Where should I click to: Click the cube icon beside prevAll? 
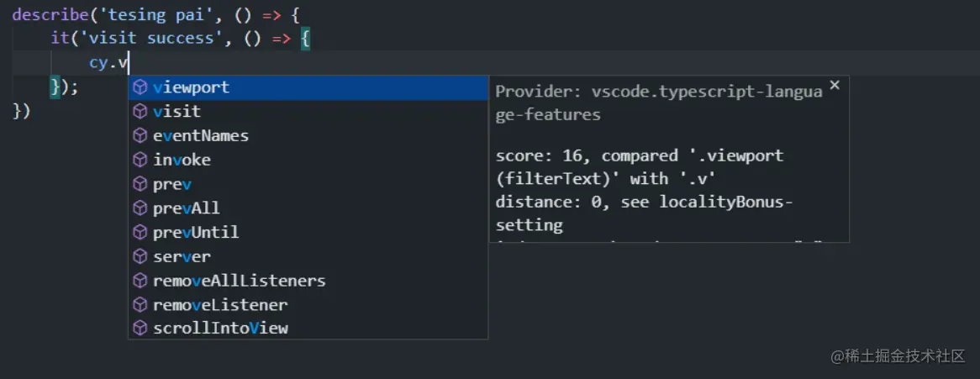[140, 208]
